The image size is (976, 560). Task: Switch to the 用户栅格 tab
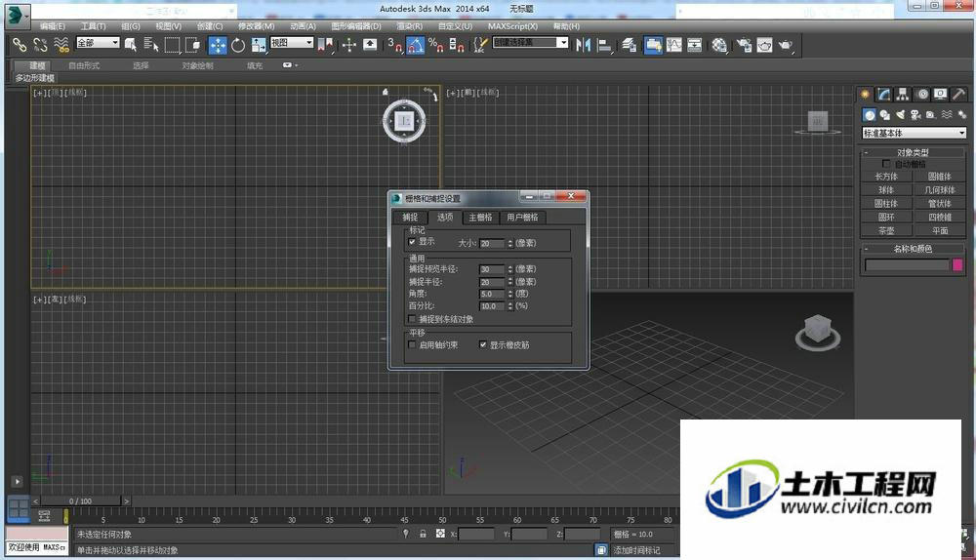click(522, 218)
